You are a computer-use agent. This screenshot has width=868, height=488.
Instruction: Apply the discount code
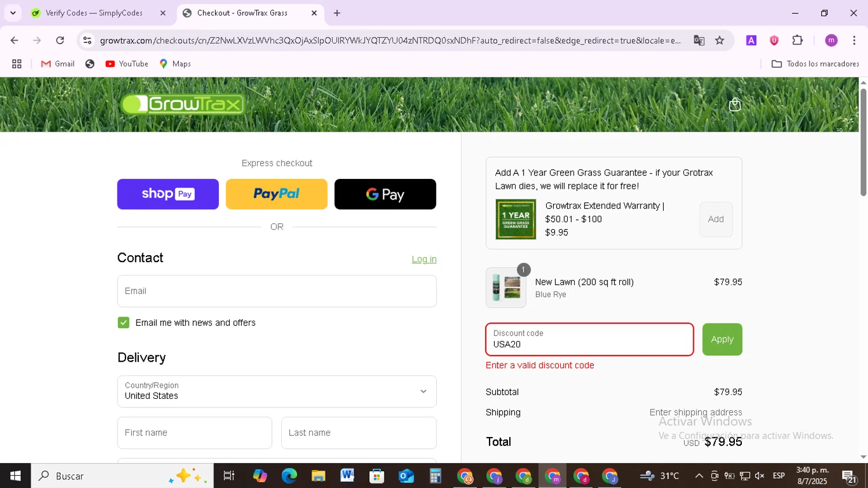pyautogui.click(x=722, y=339)
